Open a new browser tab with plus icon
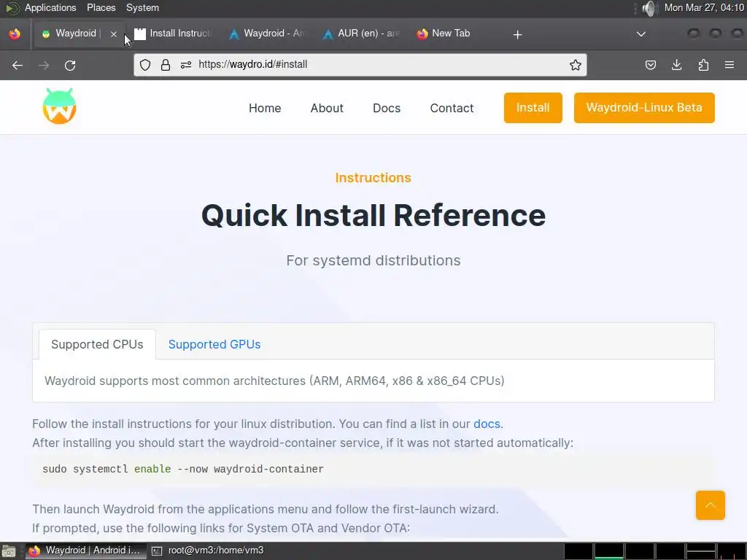 tap(517, 34)
